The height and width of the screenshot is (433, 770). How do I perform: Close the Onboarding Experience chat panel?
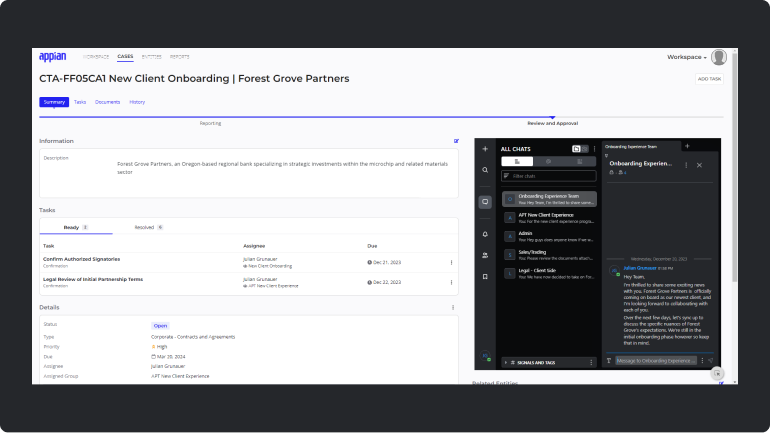click(699, 164)
